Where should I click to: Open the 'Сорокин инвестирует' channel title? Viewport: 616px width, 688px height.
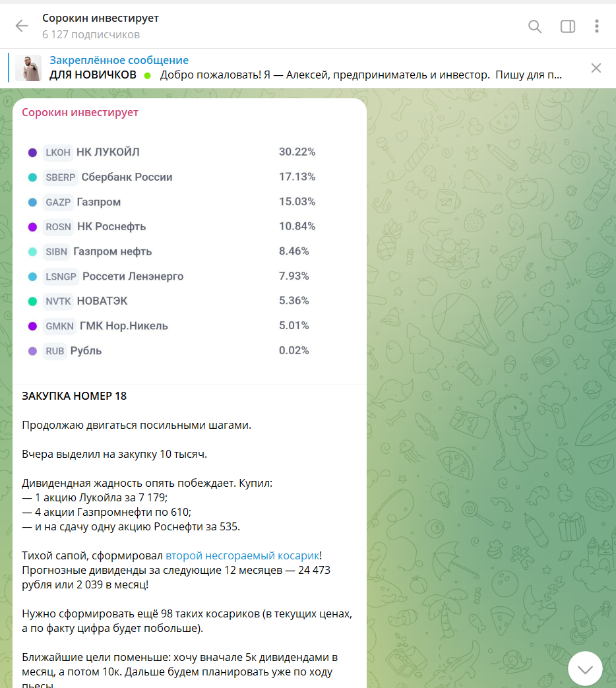point(100,18)
